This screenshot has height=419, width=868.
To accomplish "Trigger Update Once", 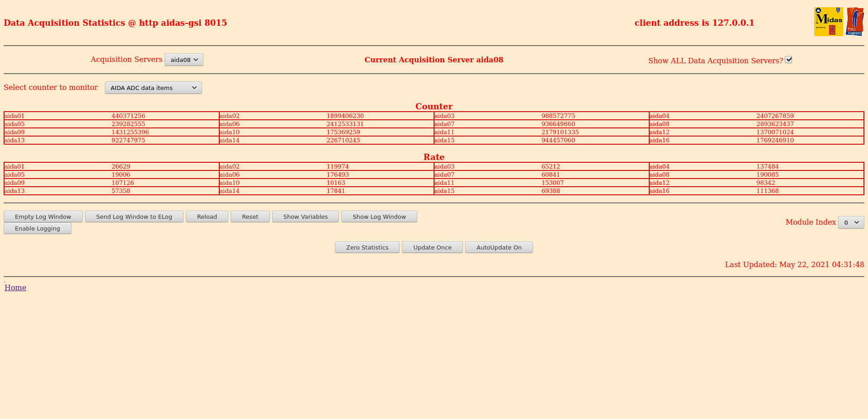I will tap(432, 247).
